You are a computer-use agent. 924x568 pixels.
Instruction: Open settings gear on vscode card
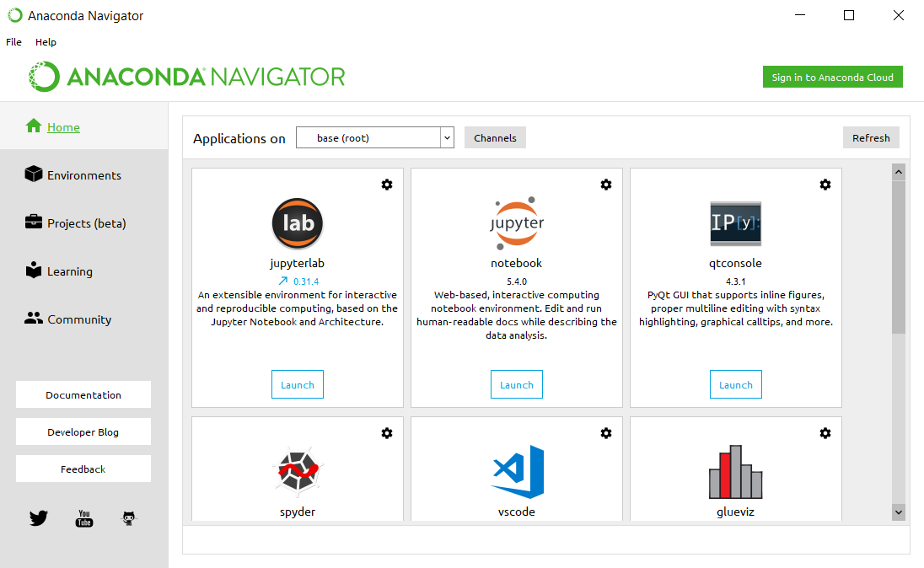tap(606, 433)
